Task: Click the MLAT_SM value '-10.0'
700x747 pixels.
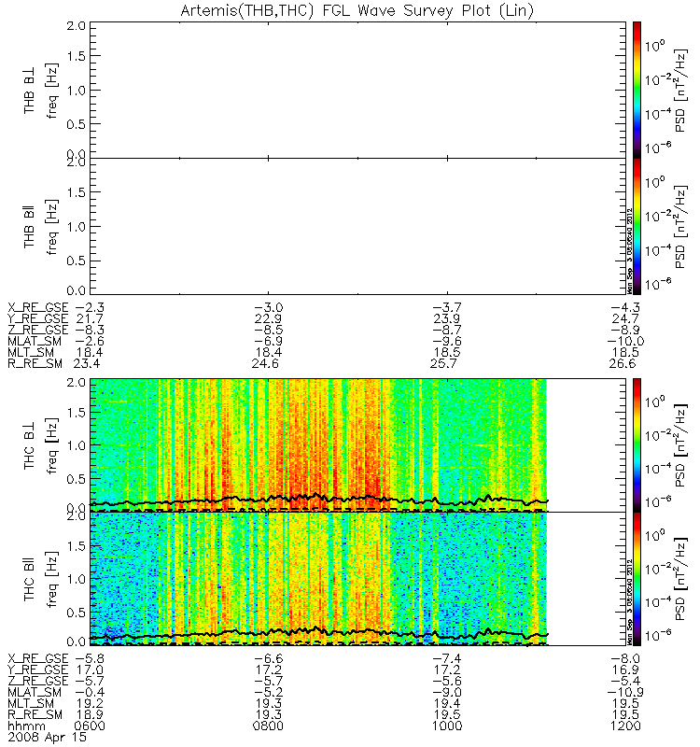Action: 625,341
